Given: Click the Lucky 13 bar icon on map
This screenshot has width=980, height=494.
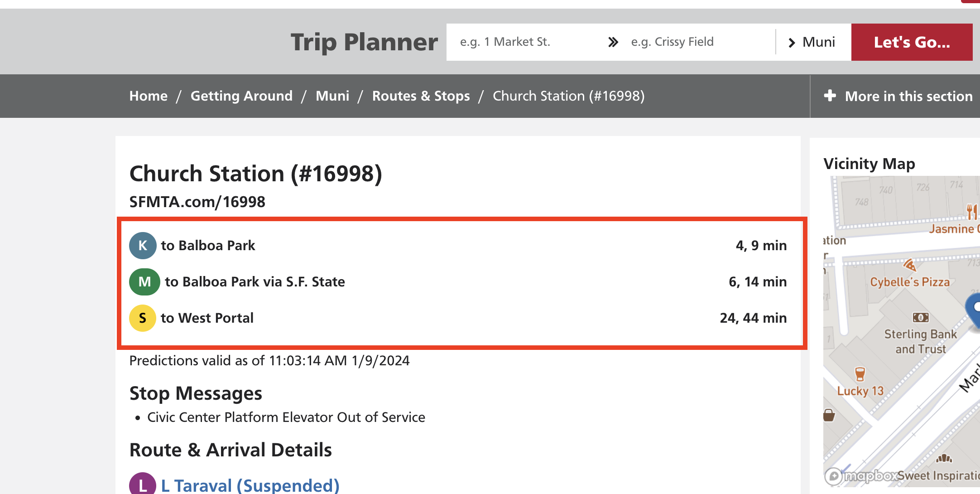Looking at the screenshot, I should [860, 374].
